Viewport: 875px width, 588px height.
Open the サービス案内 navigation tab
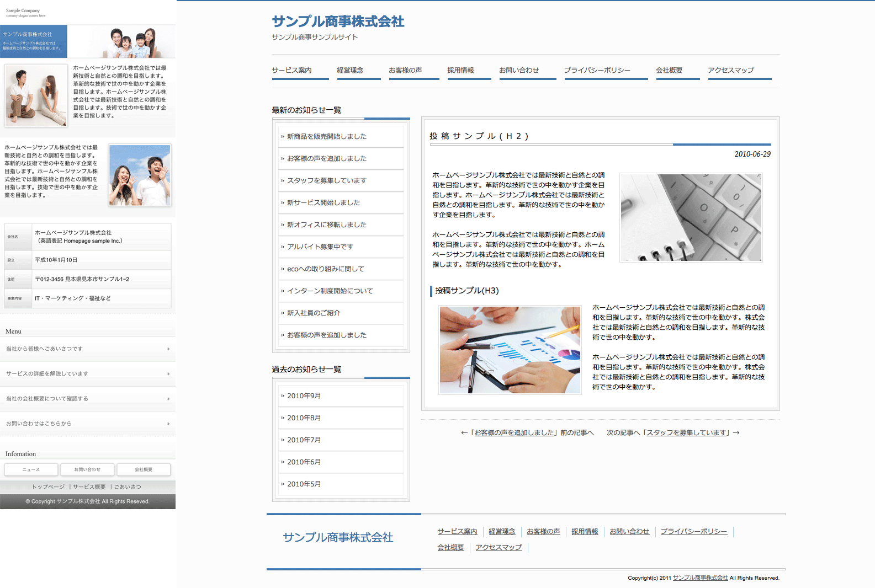[292, 71]
